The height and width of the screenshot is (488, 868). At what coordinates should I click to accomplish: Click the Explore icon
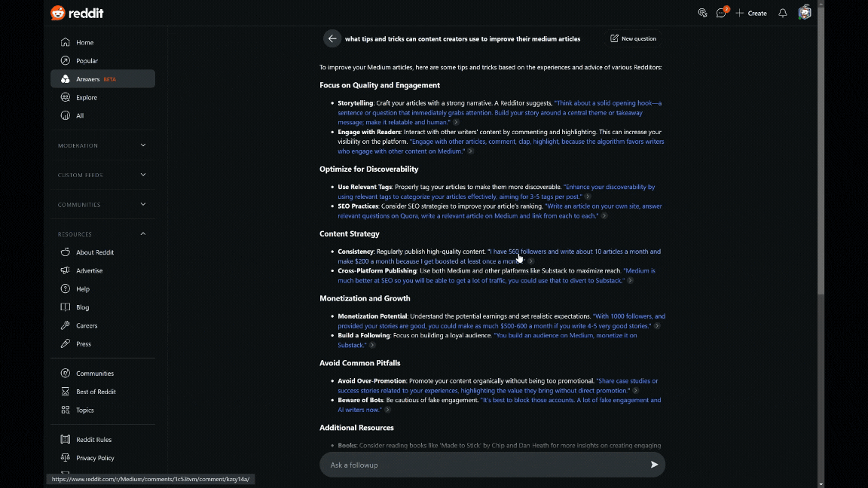[x=66, y=97]
